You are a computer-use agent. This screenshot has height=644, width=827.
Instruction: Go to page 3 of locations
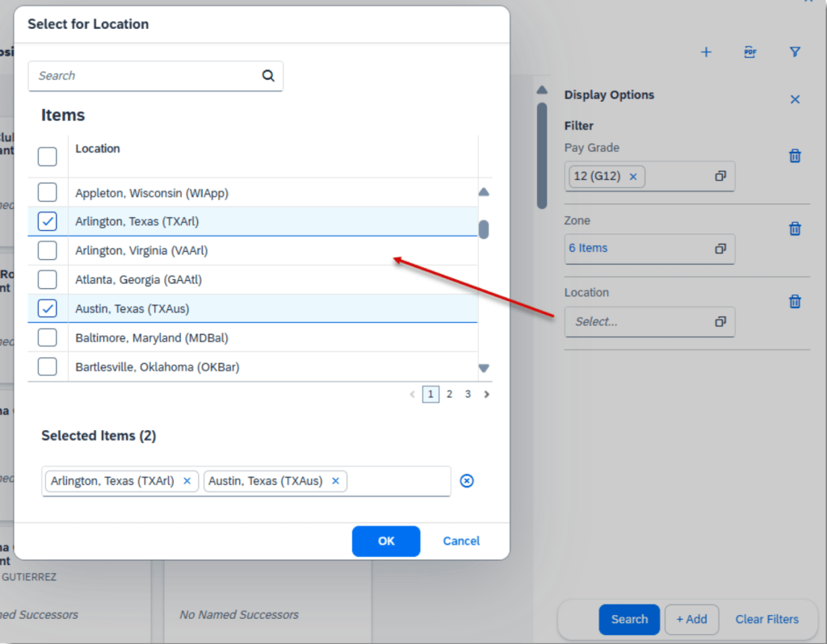click(468, 395)
